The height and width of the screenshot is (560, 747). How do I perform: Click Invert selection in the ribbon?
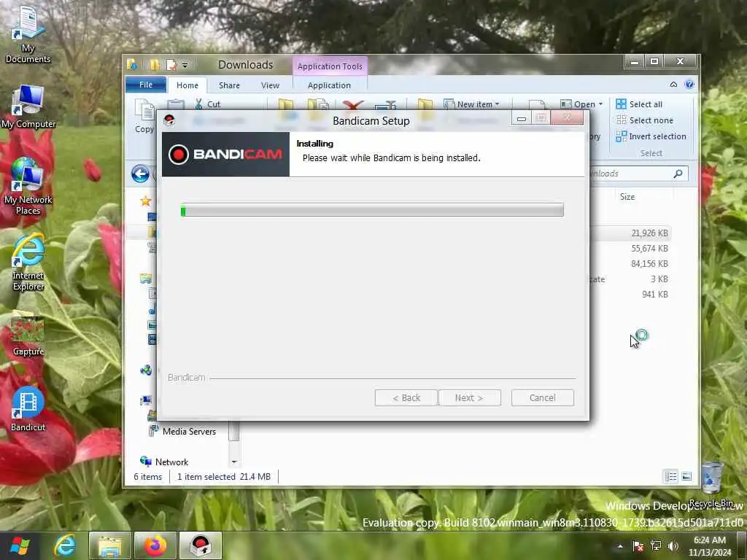[651, 136]
